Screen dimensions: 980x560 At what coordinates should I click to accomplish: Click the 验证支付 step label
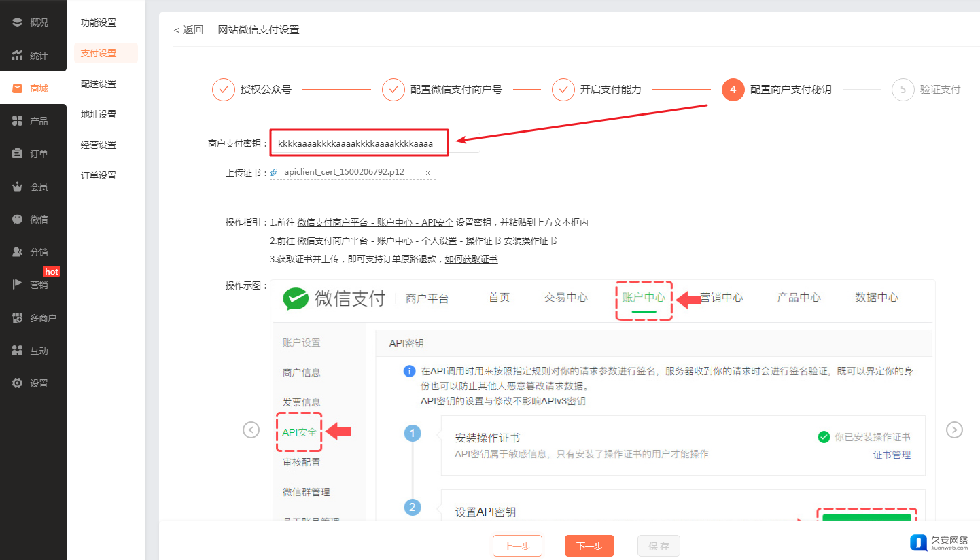940,90
